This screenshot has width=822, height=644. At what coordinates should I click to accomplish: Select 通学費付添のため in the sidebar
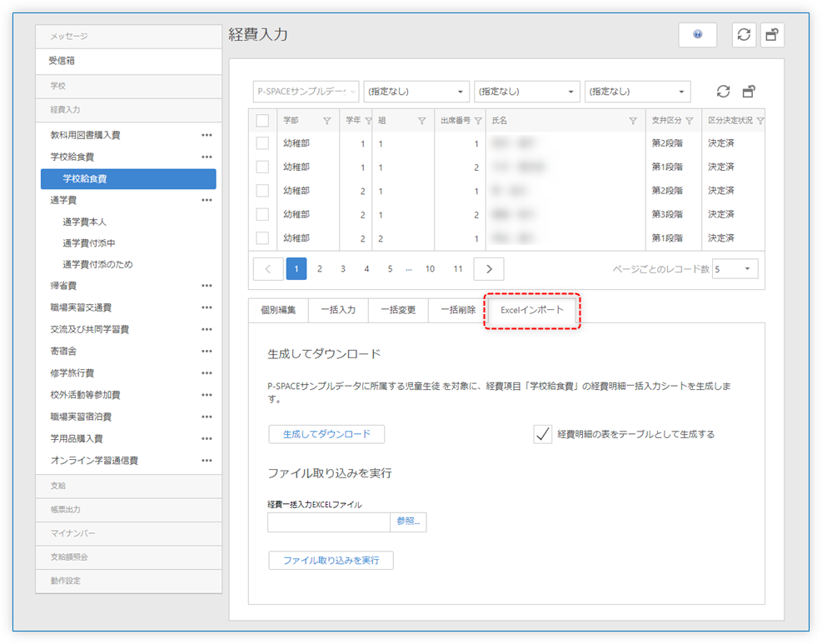[x=97, y=264]
